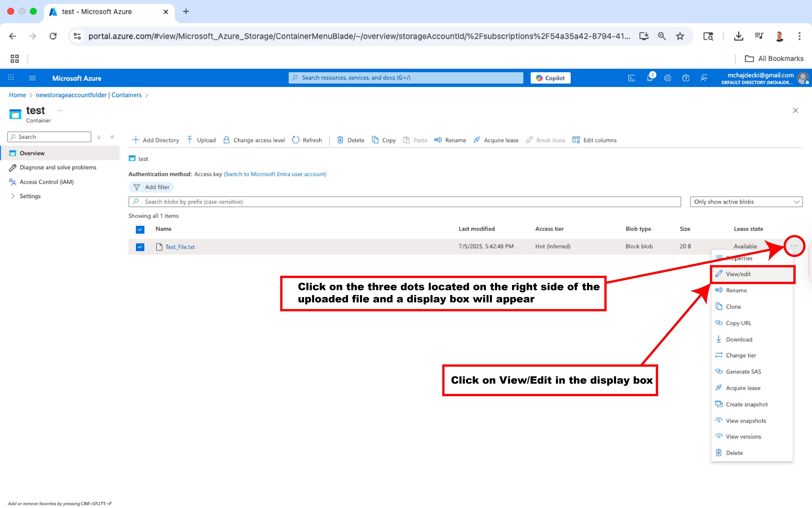Open the Azure portal hamburger menu
This screenshot has height=508, width=812.
click(x=32, y=78)
